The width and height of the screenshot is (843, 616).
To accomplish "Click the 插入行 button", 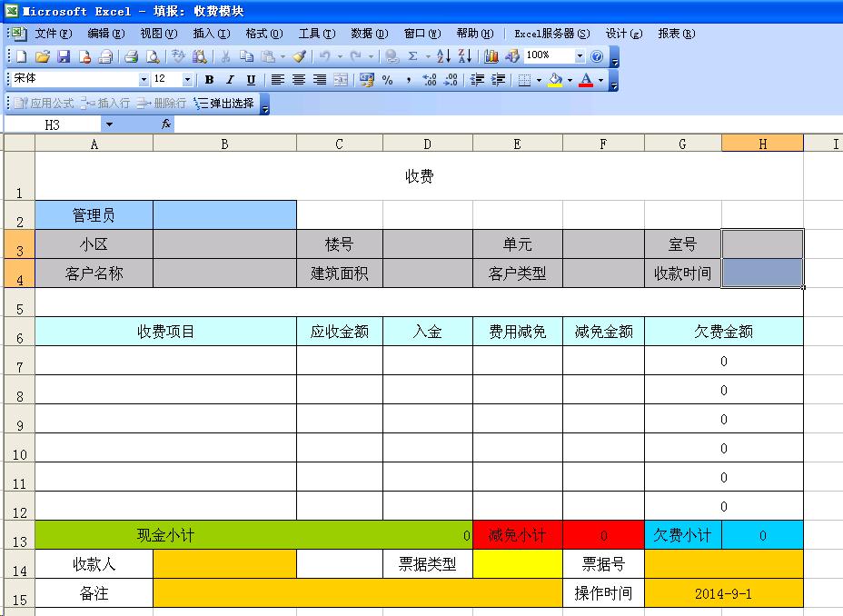I will (x=106, y=104).
